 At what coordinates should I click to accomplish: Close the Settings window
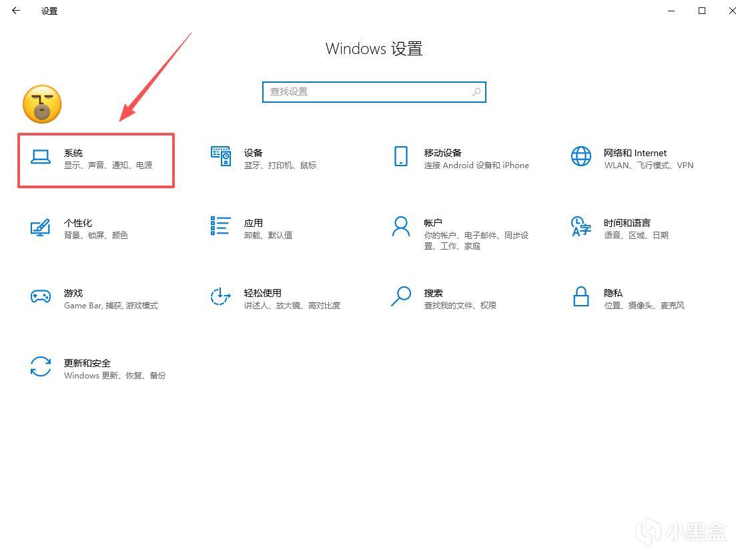tap(732, 11)
